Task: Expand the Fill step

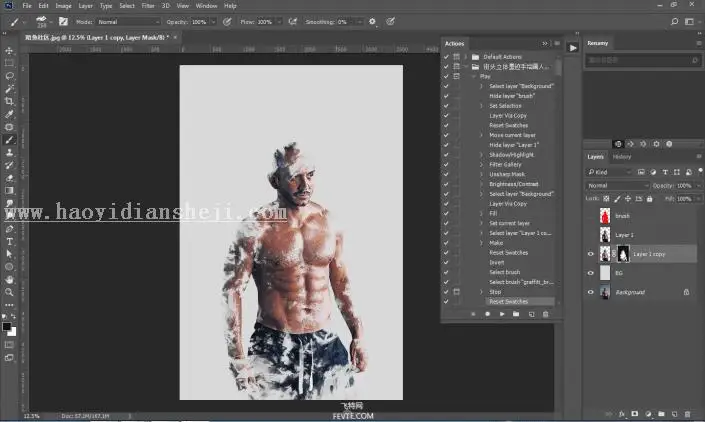Action: point(481,213)
